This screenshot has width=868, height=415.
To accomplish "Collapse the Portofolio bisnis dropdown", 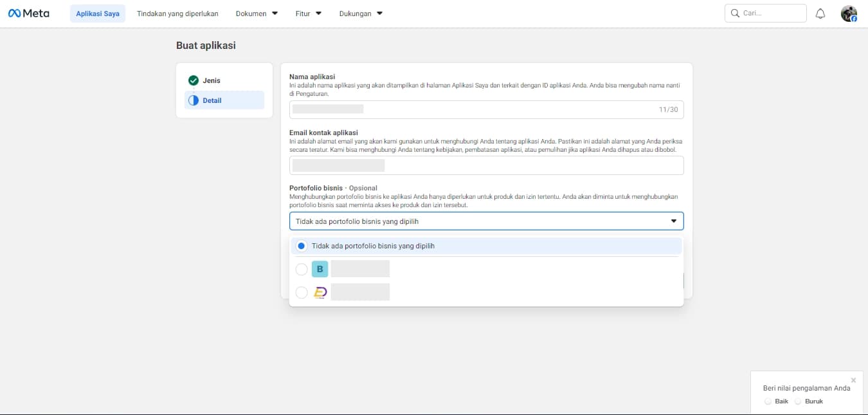I will 673,221.
